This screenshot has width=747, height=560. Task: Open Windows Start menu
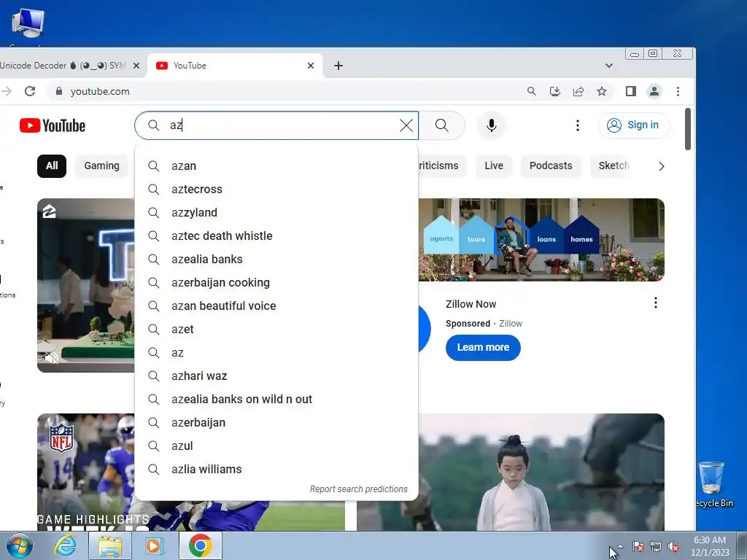point(19,545)
